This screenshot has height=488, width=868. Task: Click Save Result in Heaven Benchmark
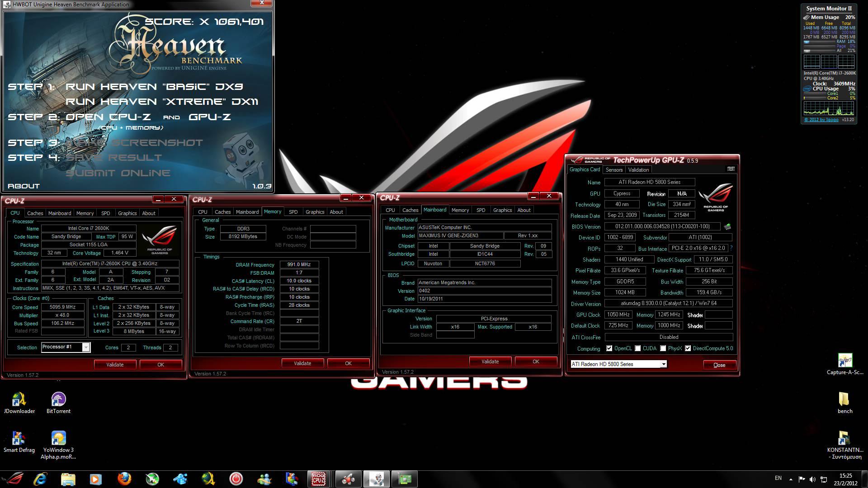pyautogui.click(x=114, y=158)
